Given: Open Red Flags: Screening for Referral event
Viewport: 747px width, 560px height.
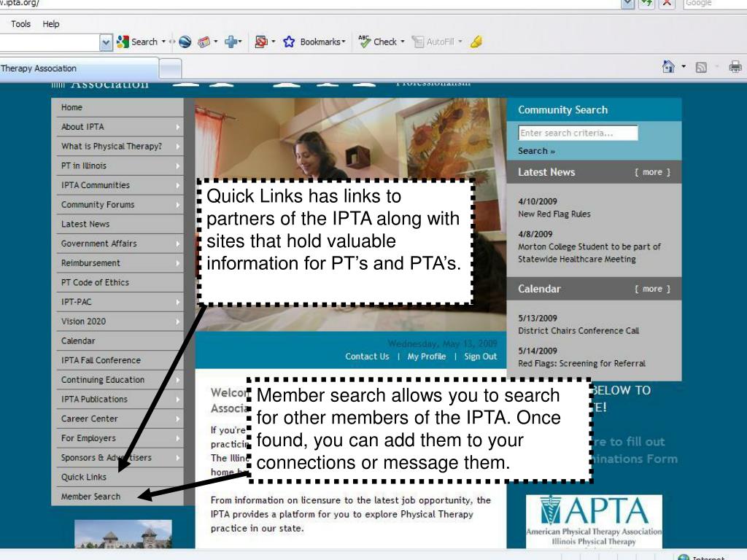Looking at the screenshot, I should [x=581, y=364].
